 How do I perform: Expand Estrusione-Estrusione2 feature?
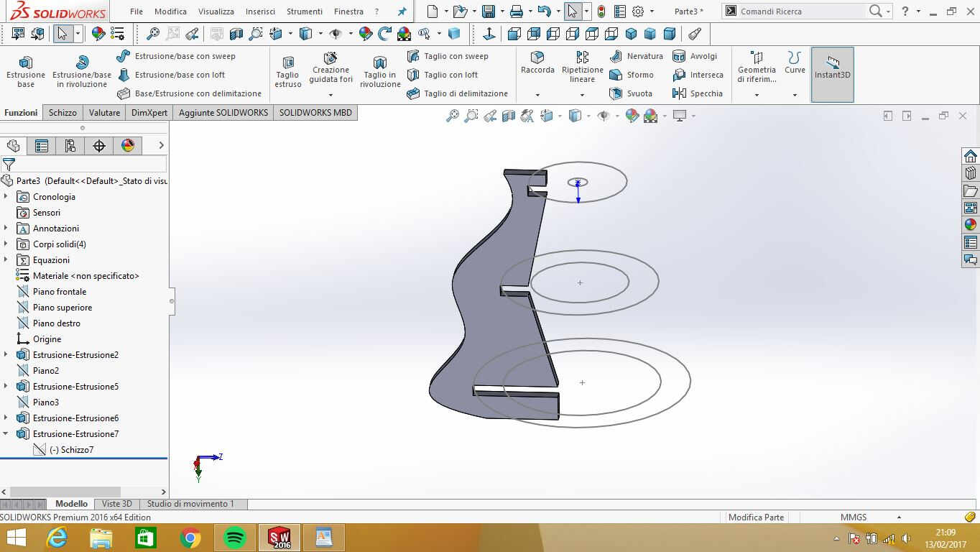pyautogui.click(x=6, y=354)
